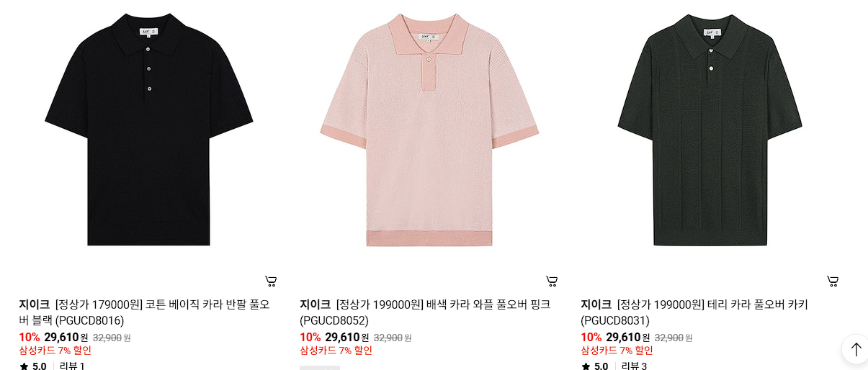Click the scroll-to-top arrow button
This screenshot has width=868, height=370.
pyautogui.click(x=855, y=349)
